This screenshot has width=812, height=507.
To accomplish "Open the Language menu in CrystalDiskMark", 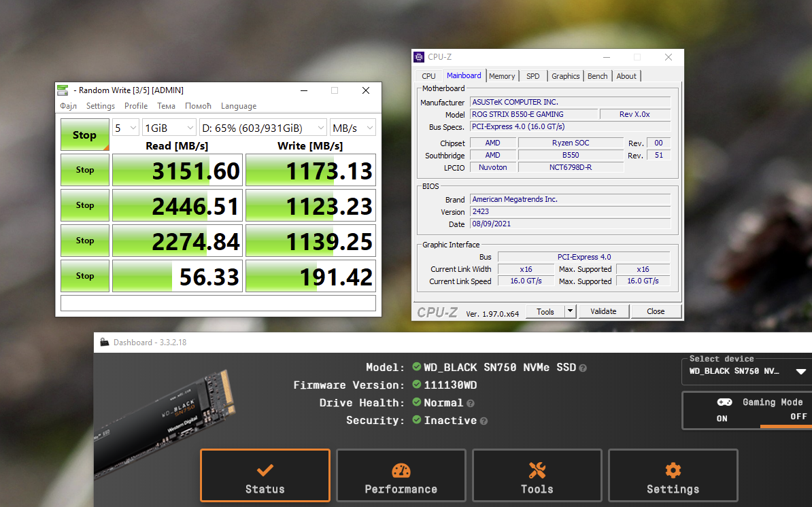I will coord(239,106).
